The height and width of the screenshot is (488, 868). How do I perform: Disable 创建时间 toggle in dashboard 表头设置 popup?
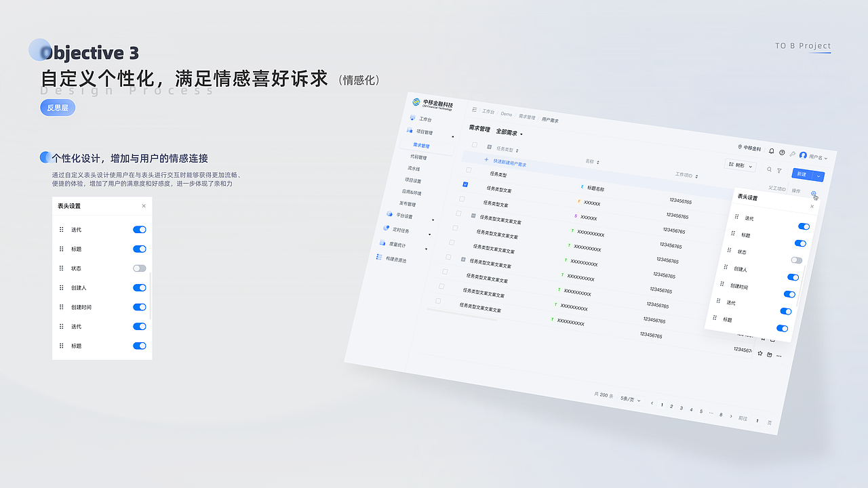click(790, 294)
